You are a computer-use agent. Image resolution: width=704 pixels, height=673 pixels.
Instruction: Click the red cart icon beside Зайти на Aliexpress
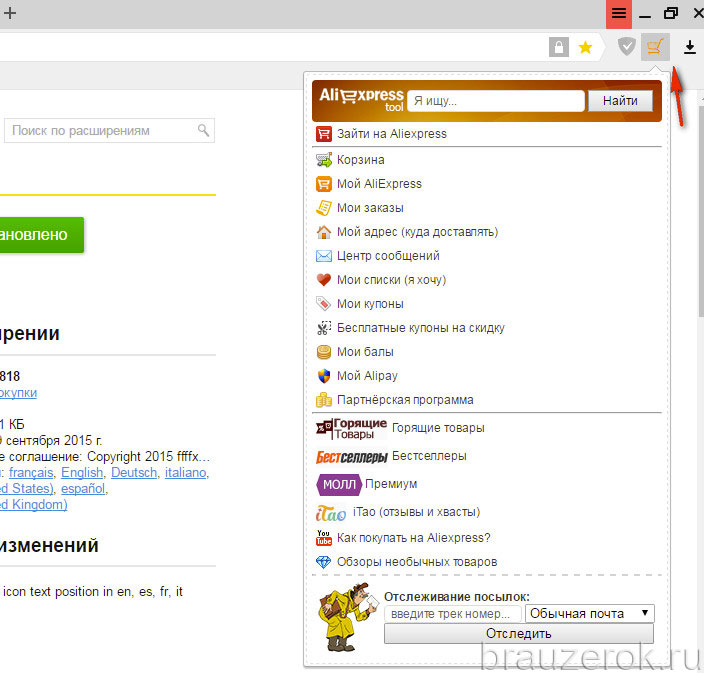tap(323, 134)
